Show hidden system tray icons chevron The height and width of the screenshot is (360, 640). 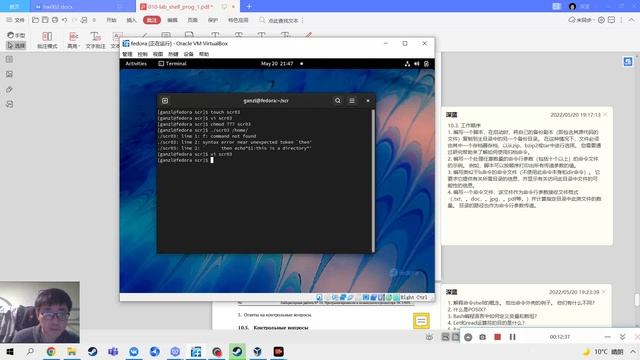[x=633, y=351]
